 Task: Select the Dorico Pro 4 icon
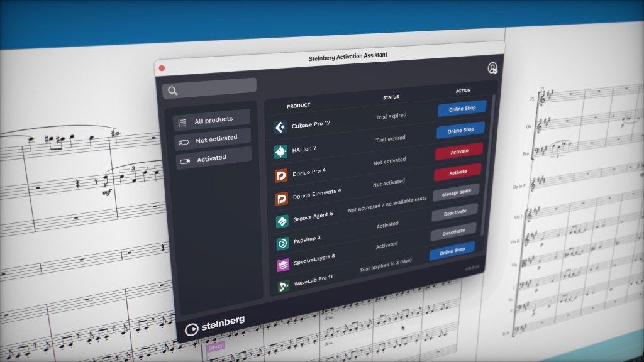(x=281, y=176)
